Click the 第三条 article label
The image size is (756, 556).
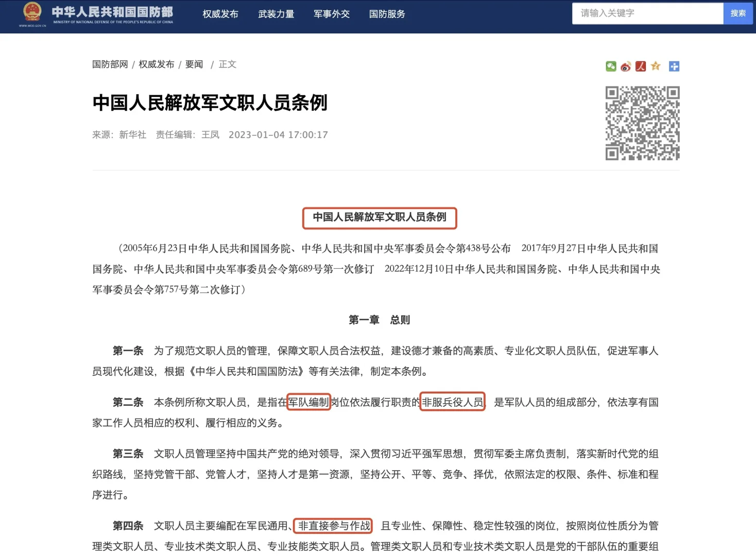128,454
